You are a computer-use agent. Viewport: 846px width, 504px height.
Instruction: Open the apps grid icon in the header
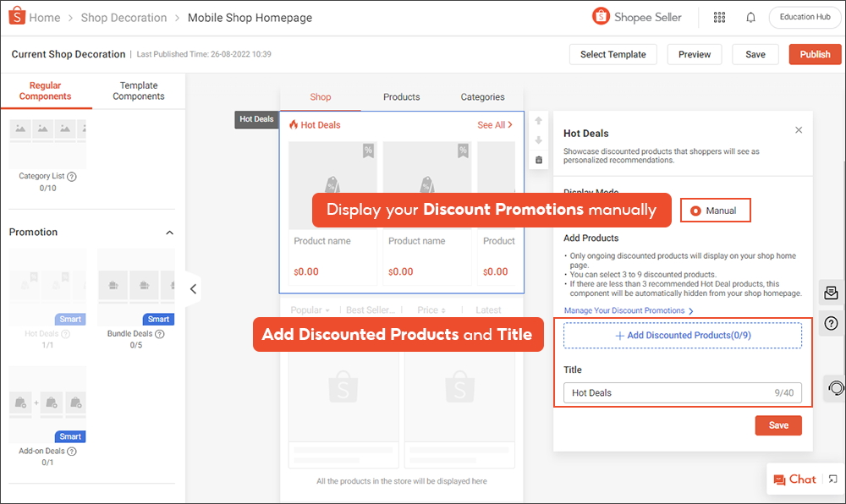(x=719, y=17)
